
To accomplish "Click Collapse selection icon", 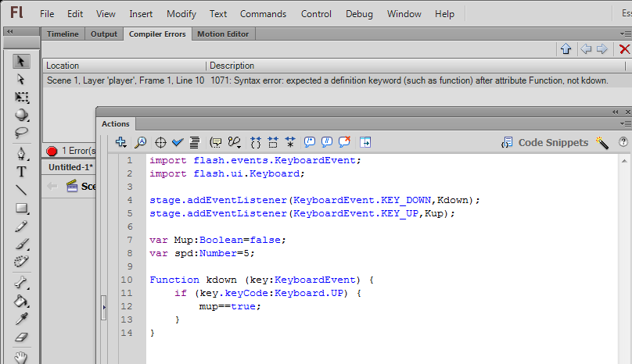I will click(x=273, y=142).
